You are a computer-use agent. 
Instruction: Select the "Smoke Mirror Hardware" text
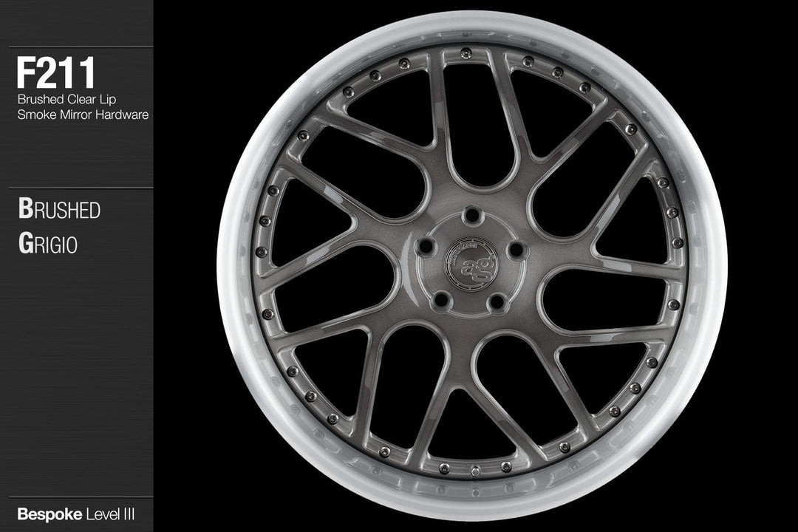[x=83, y=115]
